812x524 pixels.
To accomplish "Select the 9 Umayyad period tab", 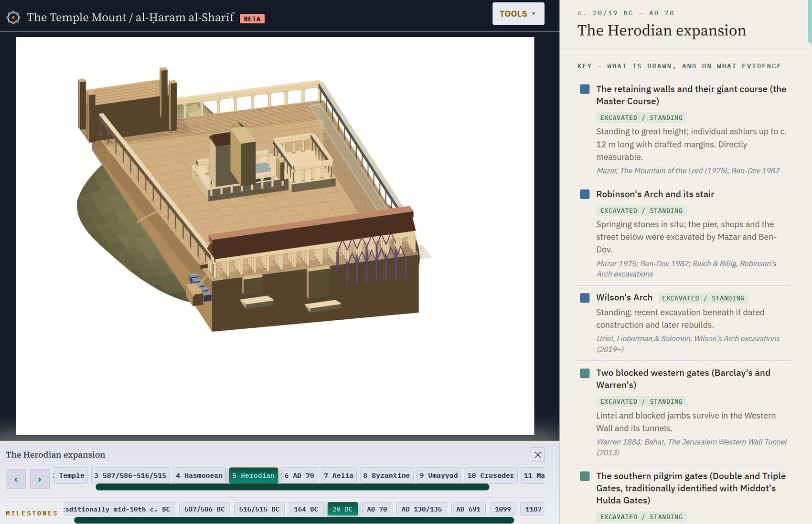I will click(438, 475).
